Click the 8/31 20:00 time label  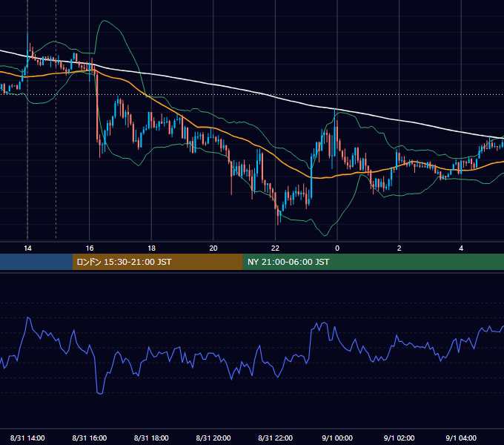tap(213, 438)
